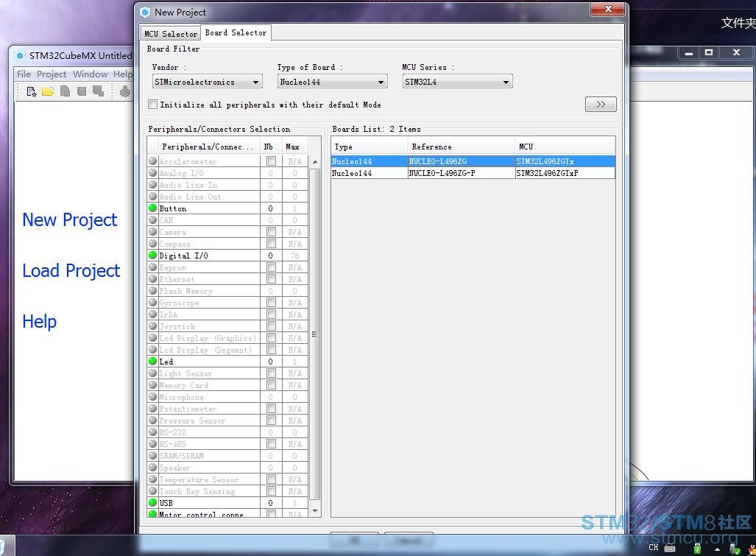
Task: Enable Initialize all peripherals with default Mode
Action: click(x=153, y=104)
